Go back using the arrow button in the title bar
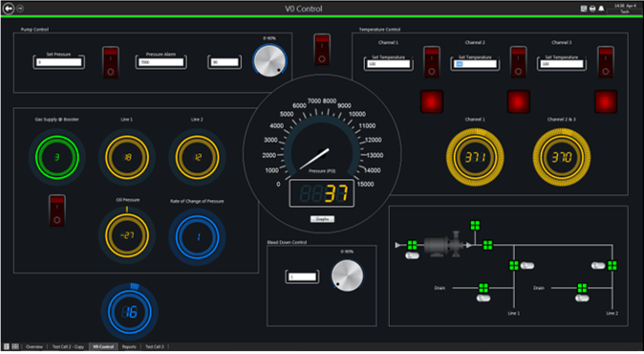The width and height of the screenshot is (644, 354). (x=9, y=9)
